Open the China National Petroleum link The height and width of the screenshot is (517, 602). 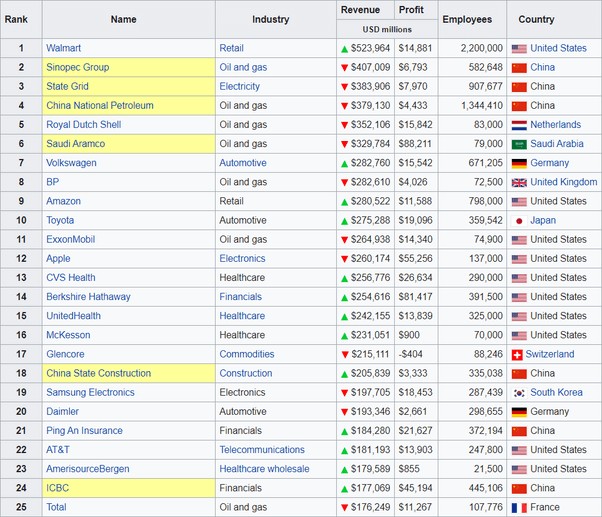coord(100,106)
